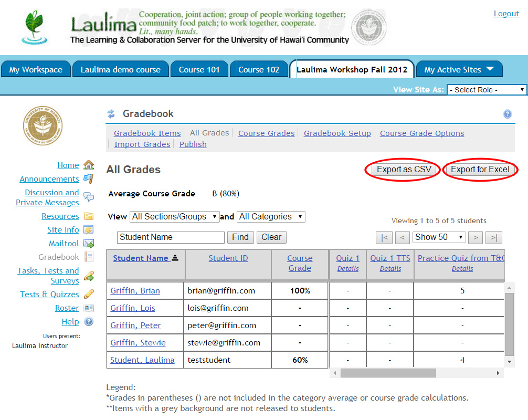Viewport: 528px width, 420px height.
Task: Open Details under Practice Quiz from T&Q
Action: click(x=462, y=268)
